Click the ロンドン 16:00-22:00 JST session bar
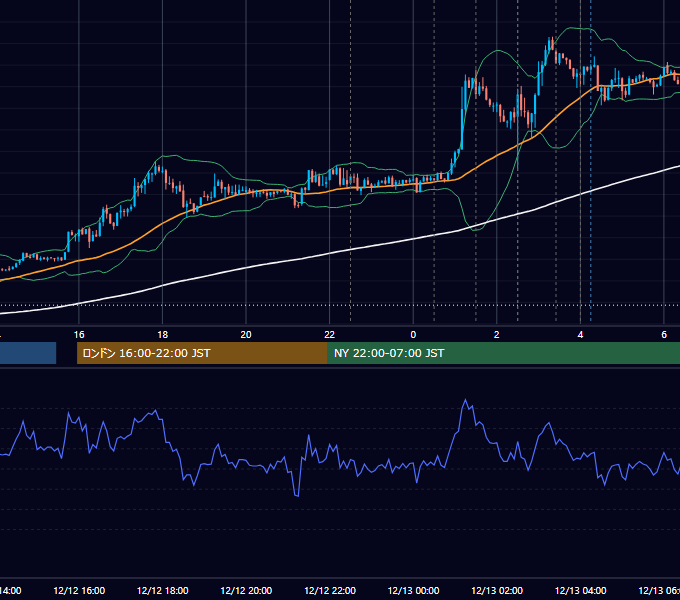The height and width of the screenshot is (600, 680). click(x=202, y=353)
